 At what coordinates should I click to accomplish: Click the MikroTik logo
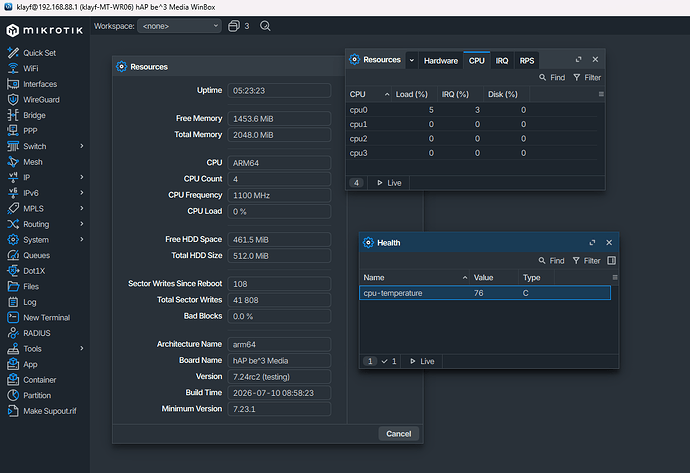(x=44, y=30)
